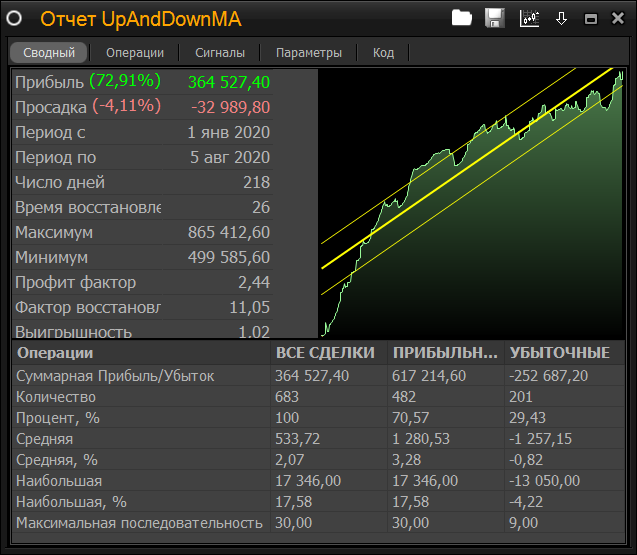Click the УБЫТОЧНЫЕ column header
The width and height of the screenshot is (637, 555).
560,353
